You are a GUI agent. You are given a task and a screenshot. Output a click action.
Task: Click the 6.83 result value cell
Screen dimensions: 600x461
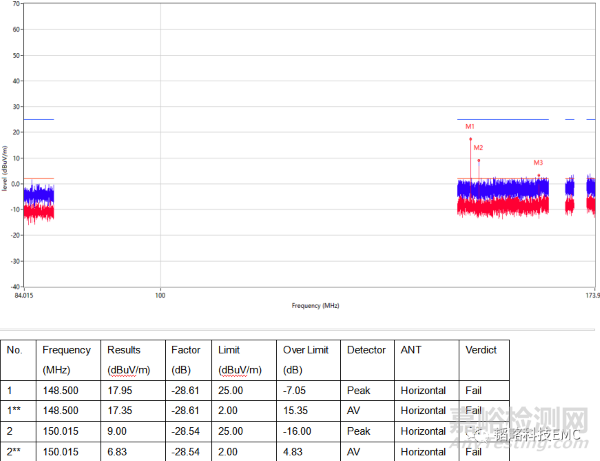pyautogui.click(x=119, y=451)
